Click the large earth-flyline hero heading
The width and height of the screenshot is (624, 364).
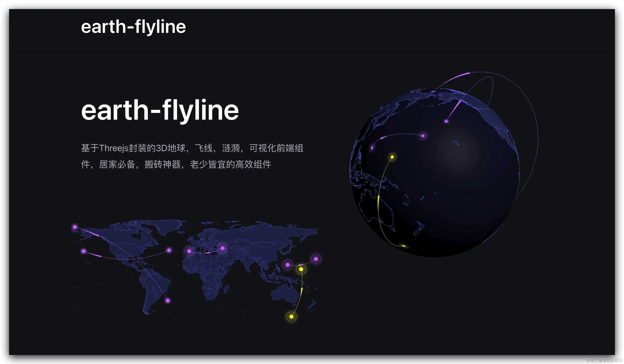click(160, 110)
